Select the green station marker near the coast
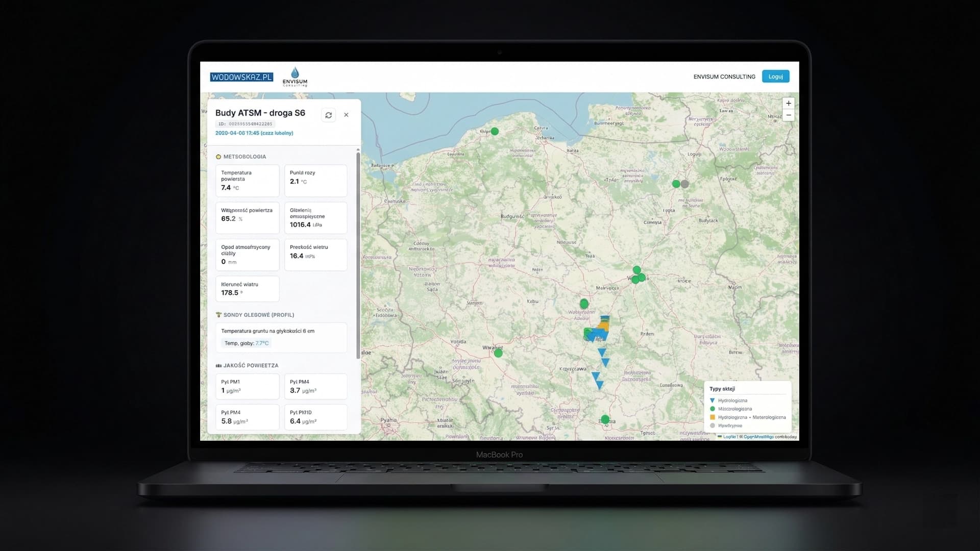Image resolution: width=980 pixels, height=551 pixels. pyautogui.click(x=494, y=131)
